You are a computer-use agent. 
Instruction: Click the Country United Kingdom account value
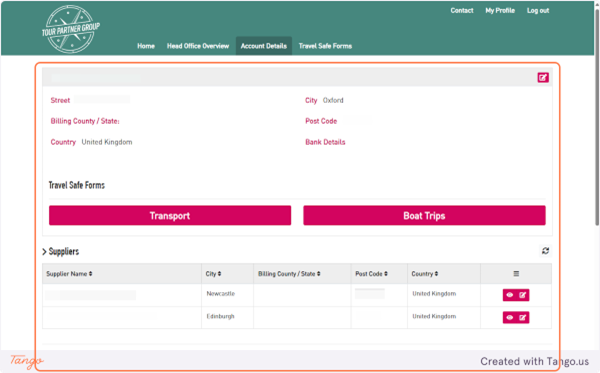[x=107, y=142]
